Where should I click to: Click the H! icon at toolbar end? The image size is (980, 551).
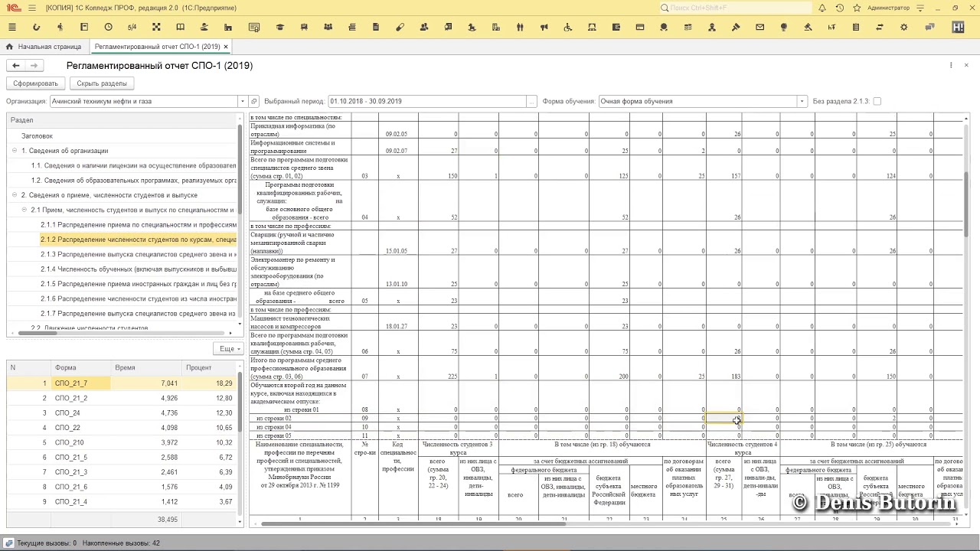958,27
